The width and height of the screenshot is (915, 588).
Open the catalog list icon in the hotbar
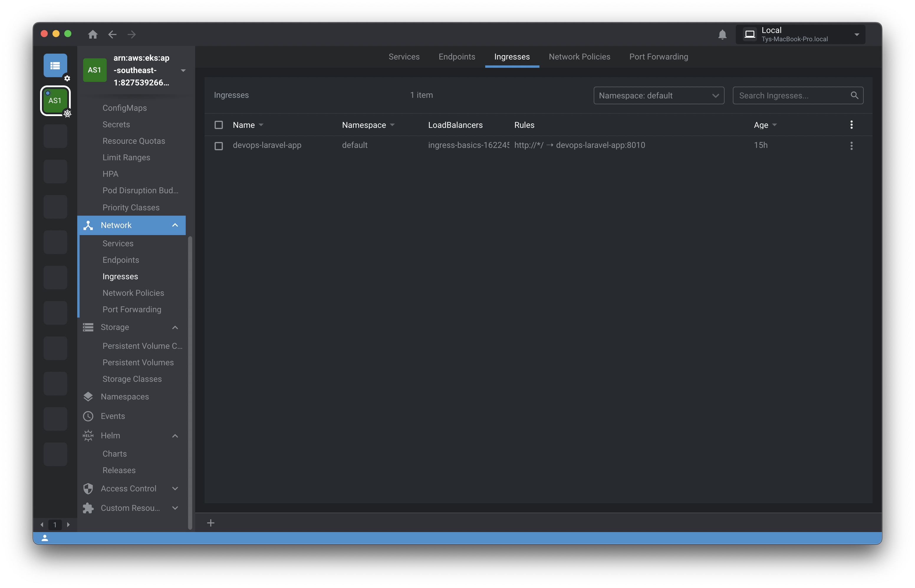(55, 65)
